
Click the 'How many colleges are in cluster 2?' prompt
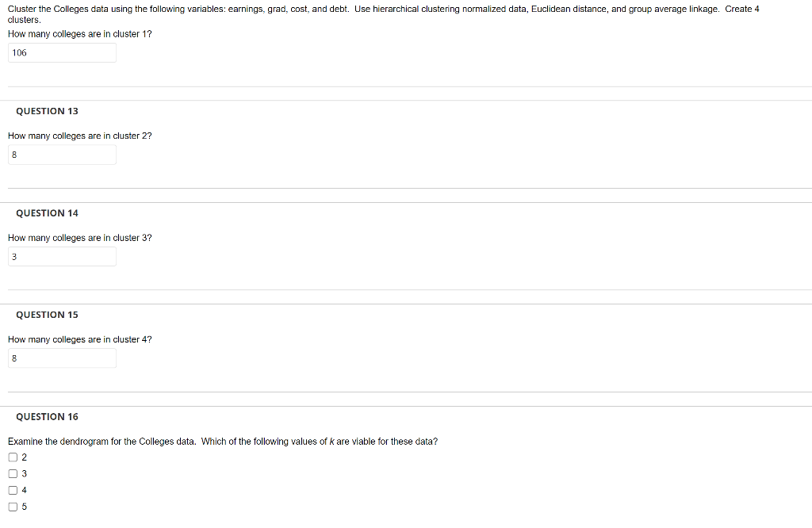point(79,136)
